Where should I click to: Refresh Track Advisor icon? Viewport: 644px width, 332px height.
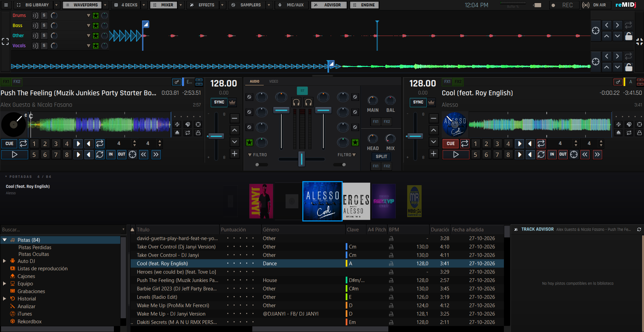point(639,230)
